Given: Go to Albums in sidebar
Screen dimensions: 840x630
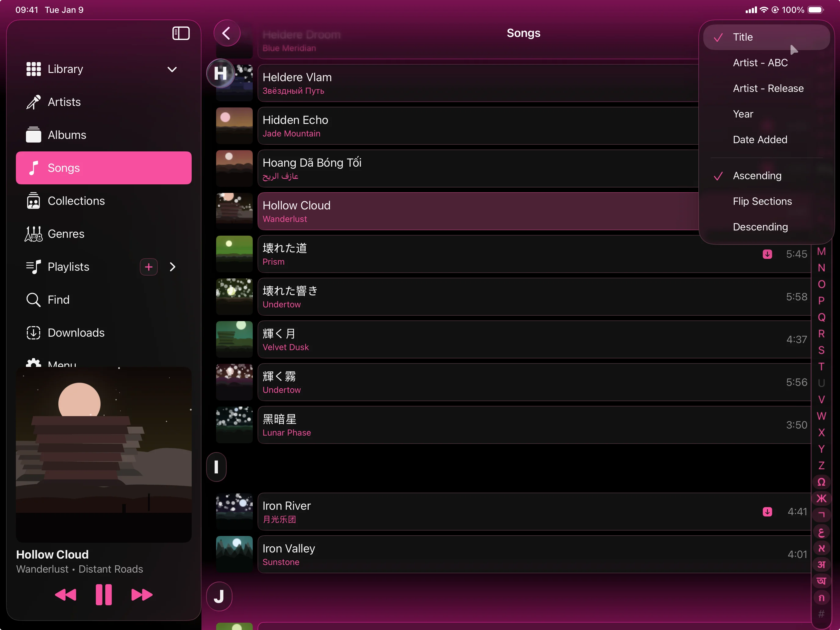Looking at the screenshot, I should coord(67,135).
